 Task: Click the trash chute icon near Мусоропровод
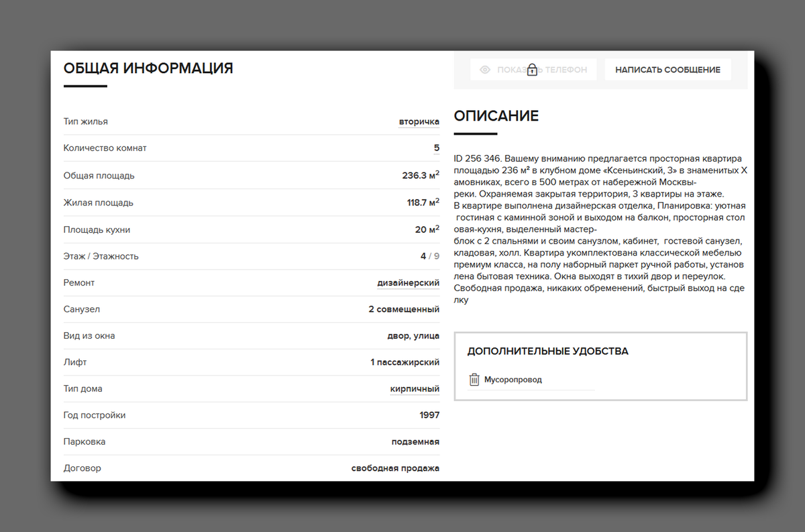pos(474,380)
